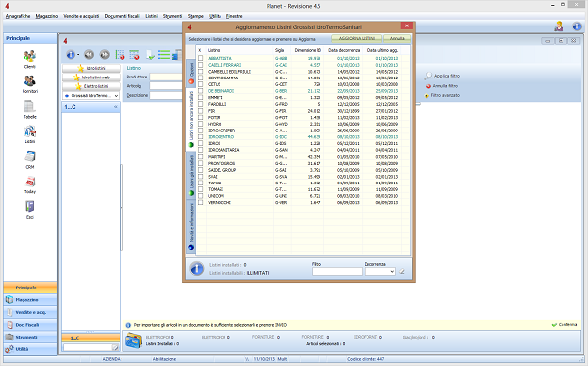Click the Idrolistini web button
The width and height of the screenshot is (588, 366).
click(x=91, y=78)
